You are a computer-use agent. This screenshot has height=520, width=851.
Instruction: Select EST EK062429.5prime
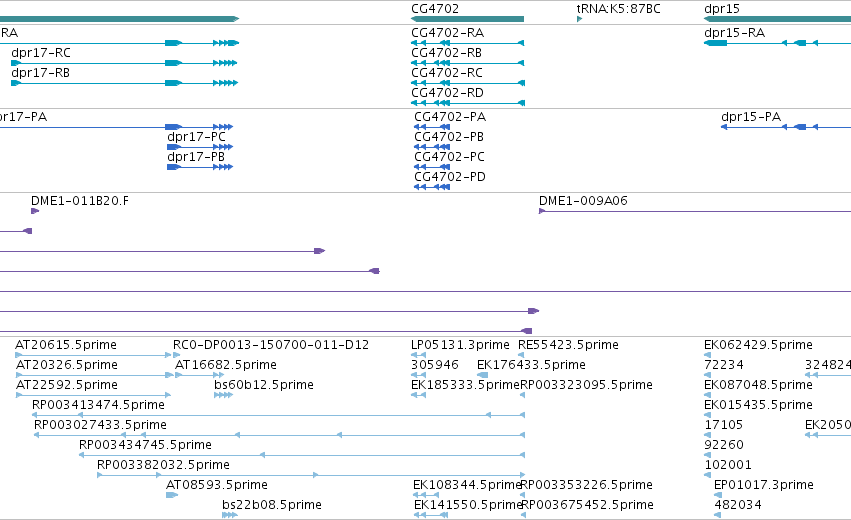point(758,345)
